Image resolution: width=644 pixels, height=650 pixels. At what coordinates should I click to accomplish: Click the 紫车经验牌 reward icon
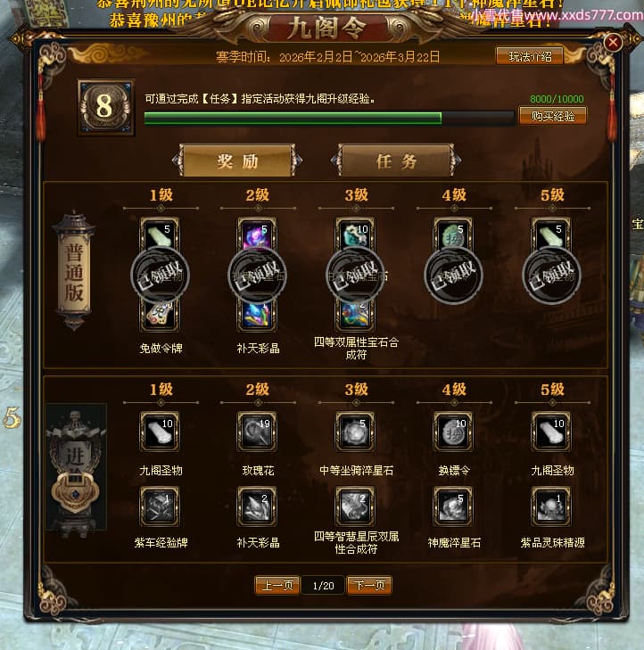(x=160, y=506)
